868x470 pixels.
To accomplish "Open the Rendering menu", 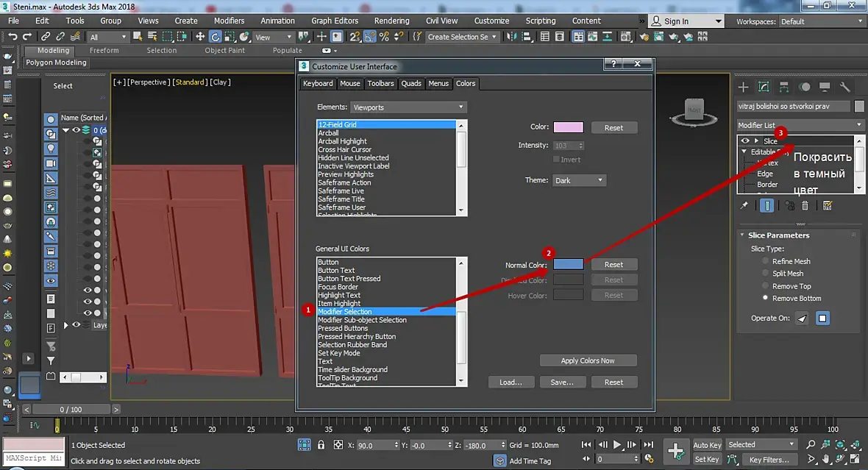I will 391,21.
